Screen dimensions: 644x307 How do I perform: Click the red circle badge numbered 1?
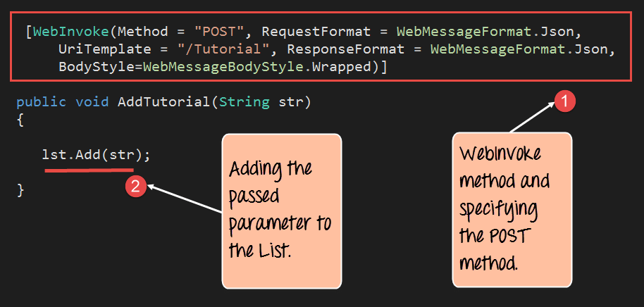coord(564,101)
